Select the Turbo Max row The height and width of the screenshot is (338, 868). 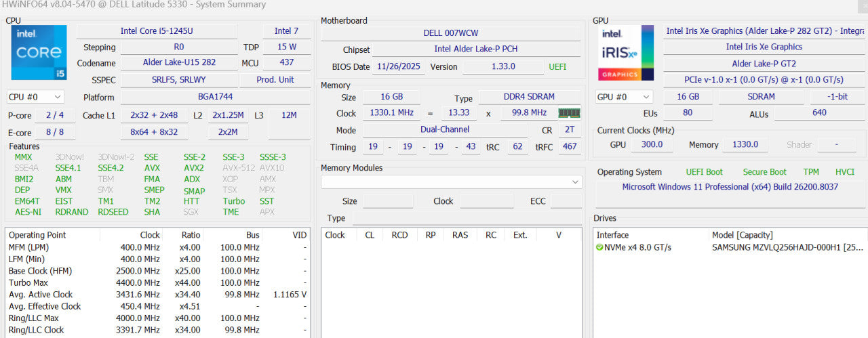pyautogui.click(x=157, y=282)
